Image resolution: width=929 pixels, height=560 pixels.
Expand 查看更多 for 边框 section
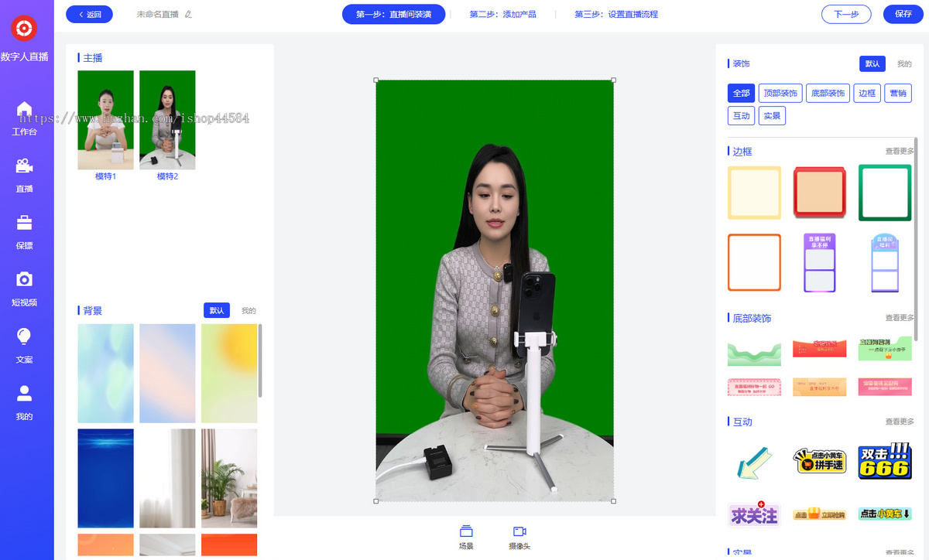(x=900, y=152)
